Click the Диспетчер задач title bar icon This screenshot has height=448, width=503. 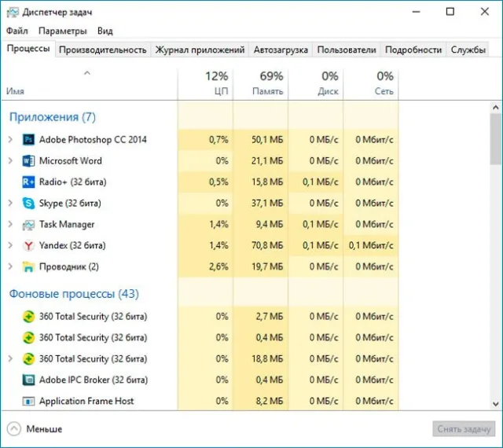coord(13,13)
